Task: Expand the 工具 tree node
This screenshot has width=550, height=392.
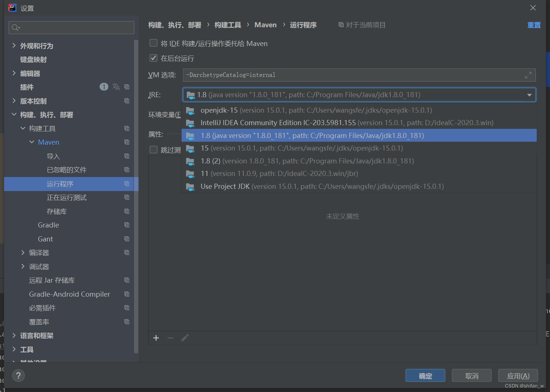Action: click(14, 349)
